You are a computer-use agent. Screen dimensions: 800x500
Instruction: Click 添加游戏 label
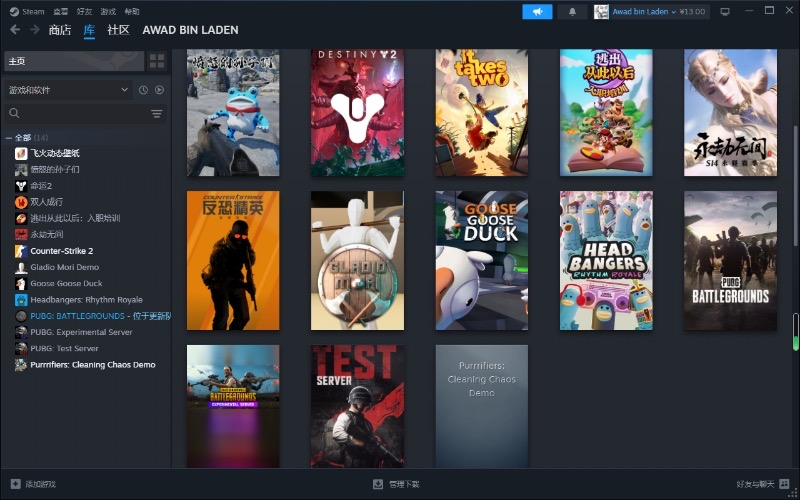[x=41, y=484]
